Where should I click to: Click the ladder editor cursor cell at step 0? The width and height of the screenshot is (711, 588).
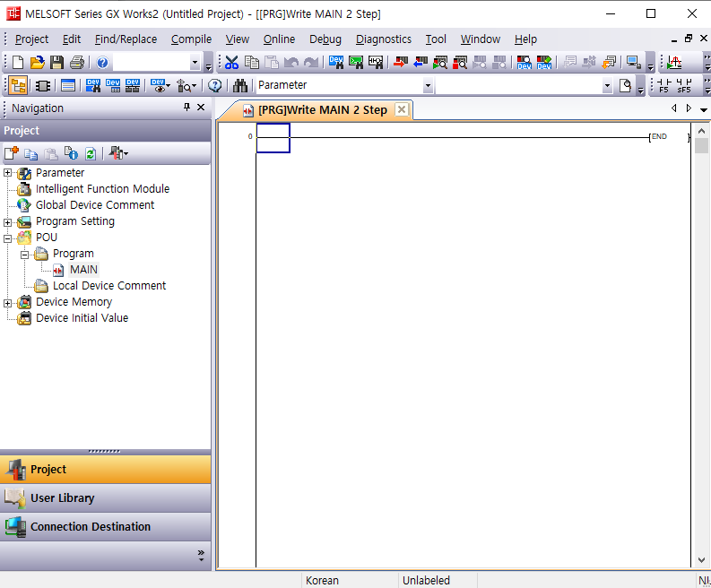(x=273, y=138)
